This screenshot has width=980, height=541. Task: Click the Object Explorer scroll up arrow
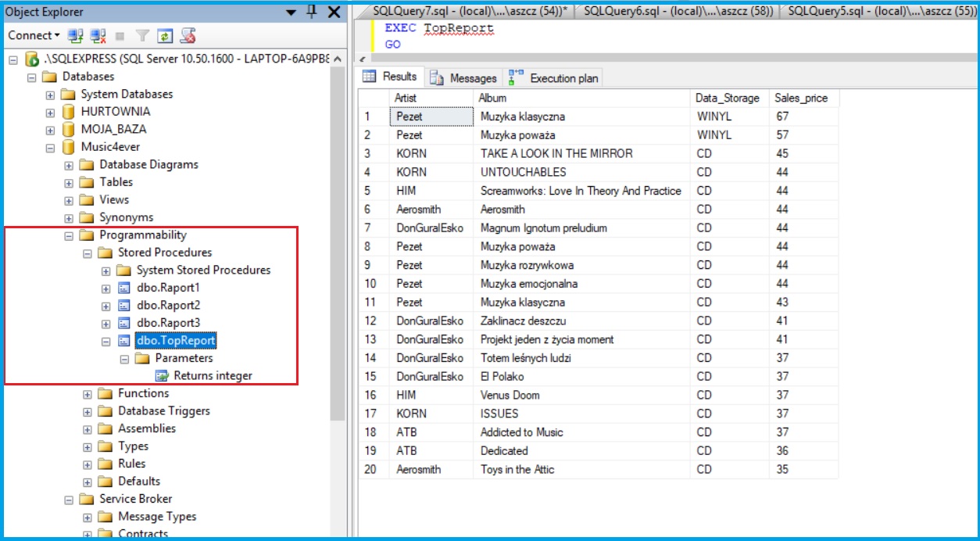coord(338,59)
